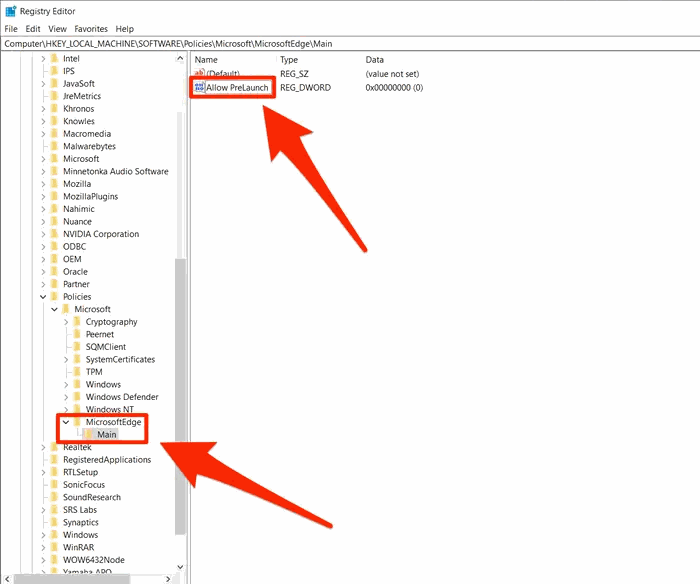Viewport: 700px width, 584px height.
Task: Click the Nuance folder icon
Action: coord(55,221)
